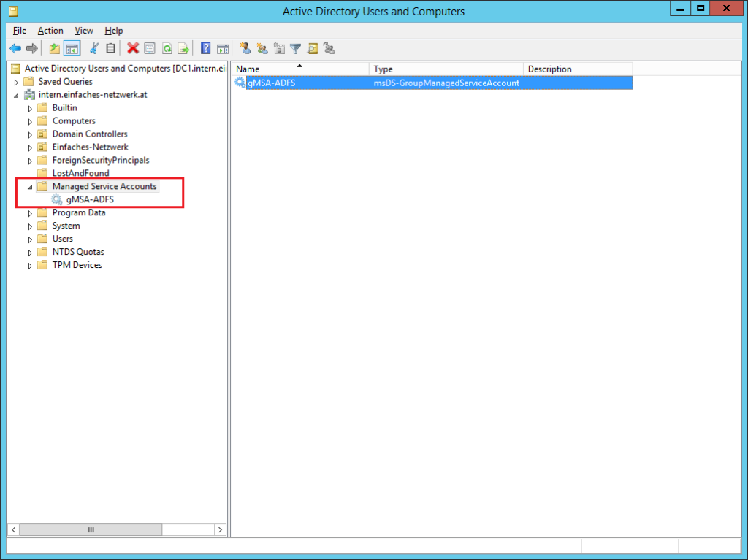This screenshot has width=748, height=560.
Task: Click the blue Help question mark icon
Action: coord(205,48)
